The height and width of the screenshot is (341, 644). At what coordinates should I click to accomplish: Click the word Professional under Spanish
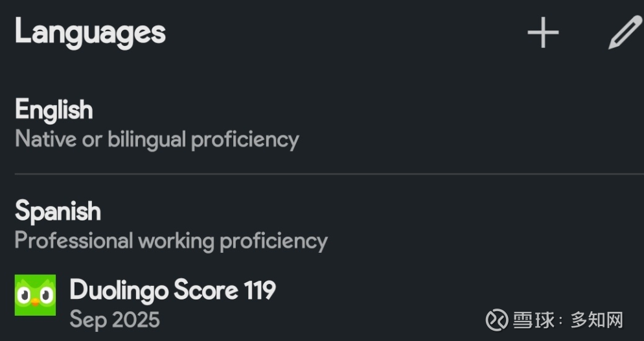(x=73, y=241)
